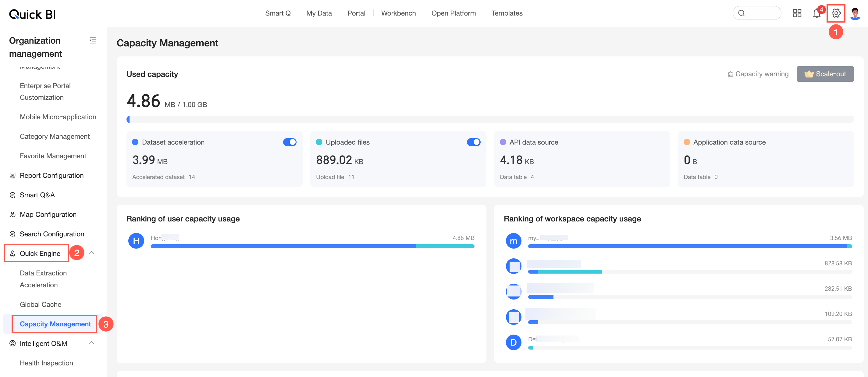Click the 3.56 MB workspace usage bar
The height and width of the screenshot is (377, 868).
point(690,246)
